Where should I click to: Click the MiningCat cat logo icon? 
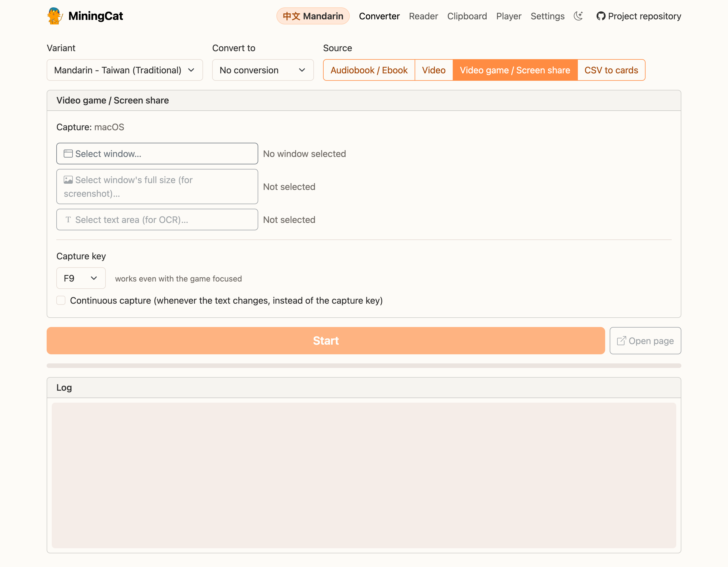pyautogui.click(x=55, y=16)
